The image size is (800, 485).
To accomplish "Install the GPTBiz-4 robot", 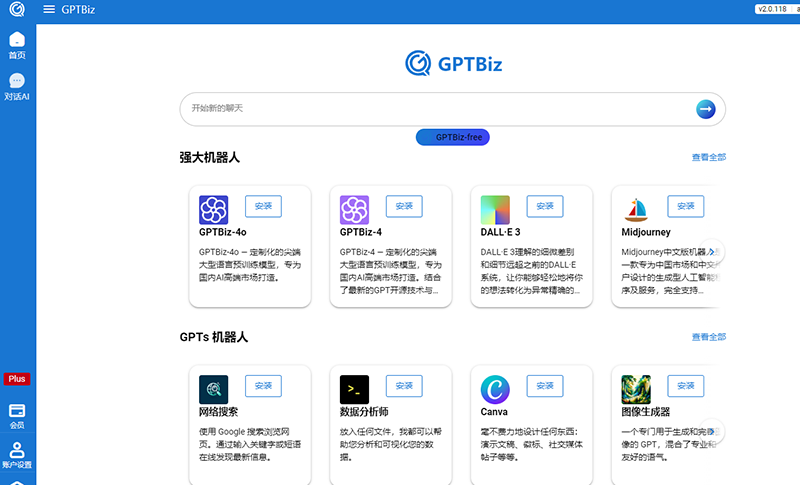I will click(404, 206).
